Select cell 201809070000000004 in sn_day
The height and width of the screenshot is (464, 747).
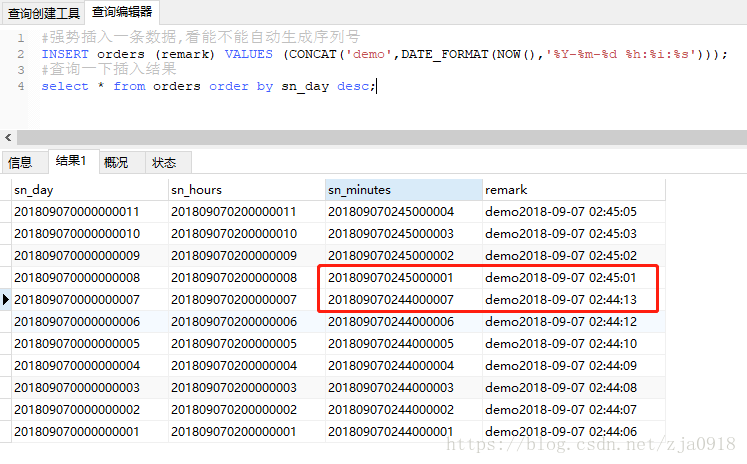(x=90, y=365)
